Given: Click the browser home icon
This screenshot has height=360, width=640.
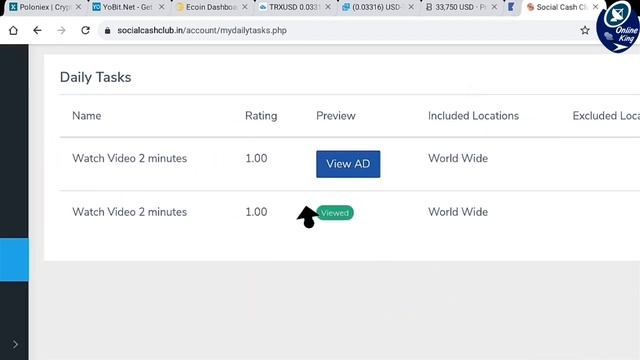Looking at the screenshot, I should pyautogui.click(x=13, y=31).
